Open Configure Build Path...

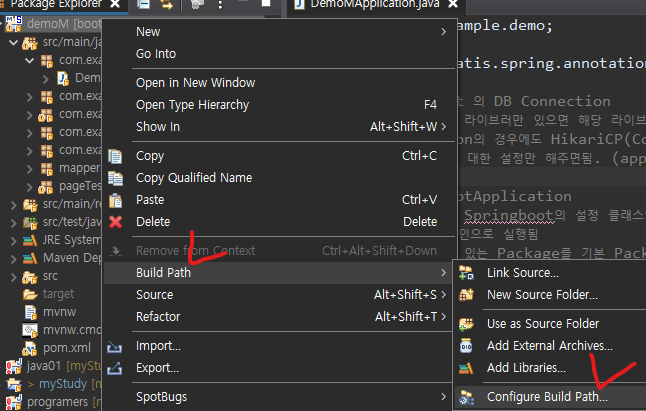[x=550, y=397]
